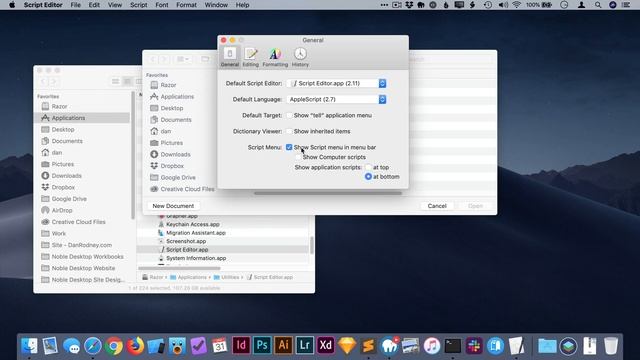640x360 pixels.
Task: Enable Show inherited items checkbox
Action: (x=289, y=131)
